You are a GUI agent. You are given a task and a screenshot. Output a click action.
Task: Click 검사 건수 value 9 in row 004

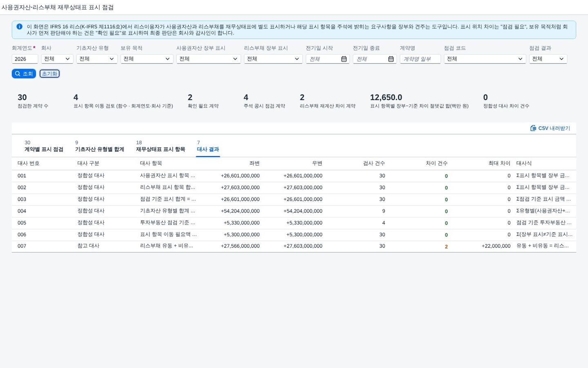pyautogui.click(x=383, y=211)
